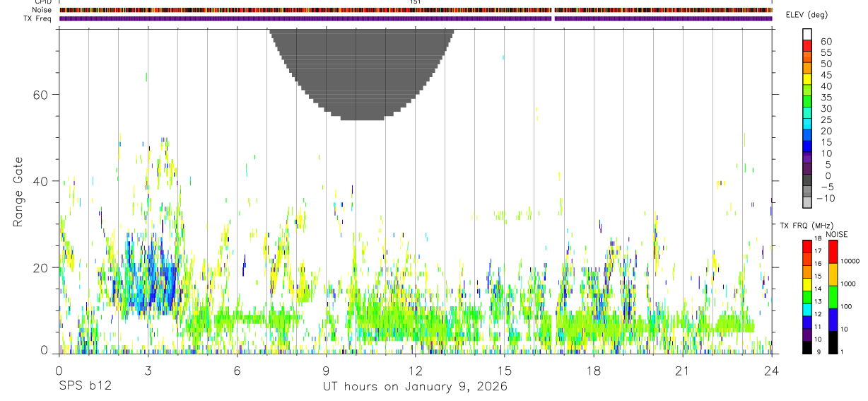Screen dimensions: 868x401
Task: Click the black segment of the NOISE color bar
Action: pyautogui.click(x=833, y=342)
